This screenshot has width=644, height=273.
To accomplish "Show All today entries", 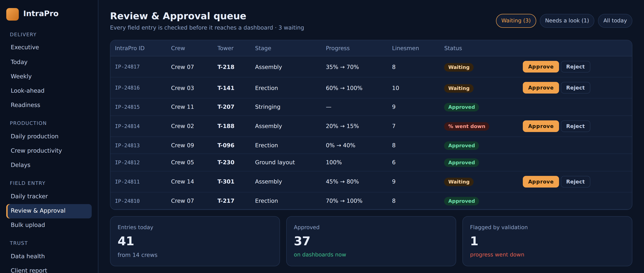I will click(615, 21).
